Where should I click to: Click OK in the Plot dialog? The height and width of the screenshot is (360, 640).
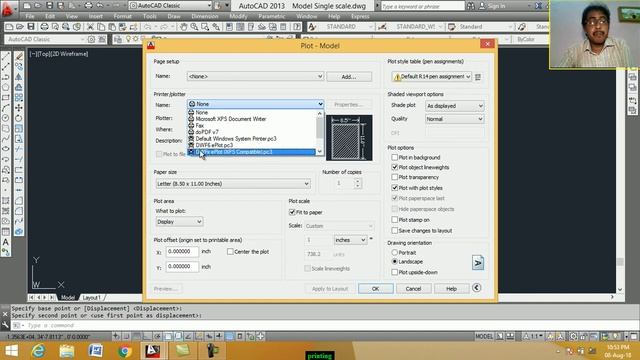[376, 289]
